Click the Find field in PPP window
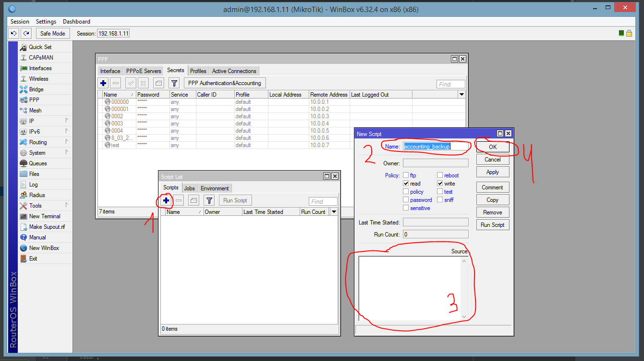Image resolution: width=644 pixels, height=361 pixels. point(451,84)
